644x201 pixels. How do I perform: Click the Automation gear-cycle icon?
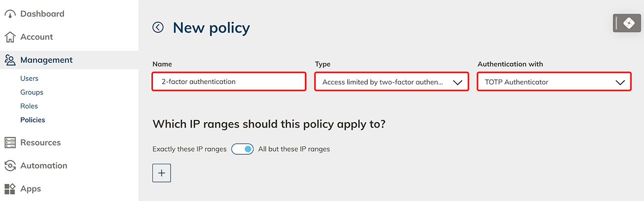click(10, 166)
